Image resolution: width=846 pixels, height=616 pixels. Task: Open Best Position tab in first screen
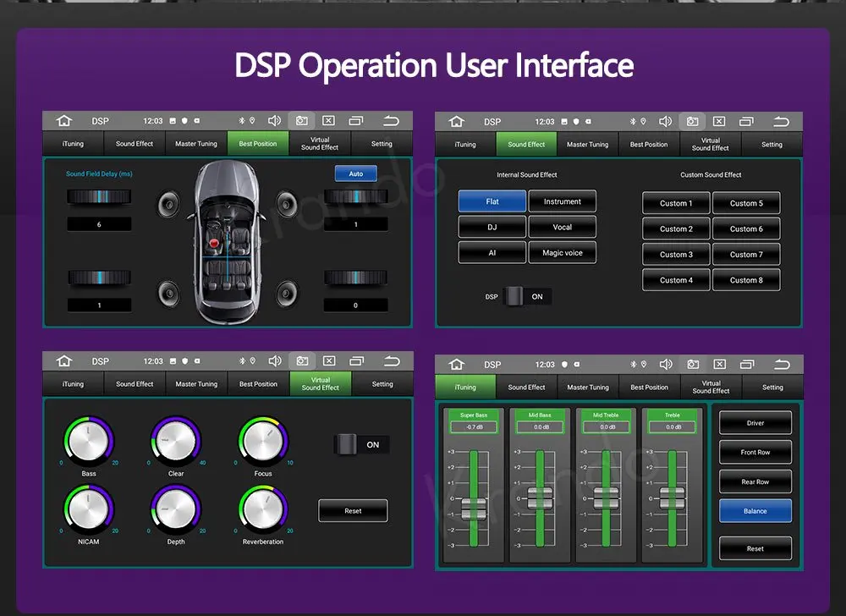[258, 144]
